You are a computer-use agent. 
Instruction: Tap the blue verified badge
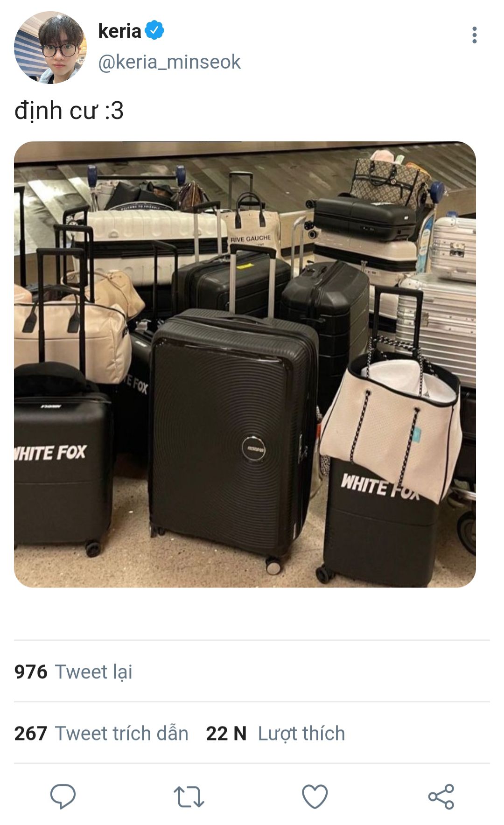click(x=154, y=30)
